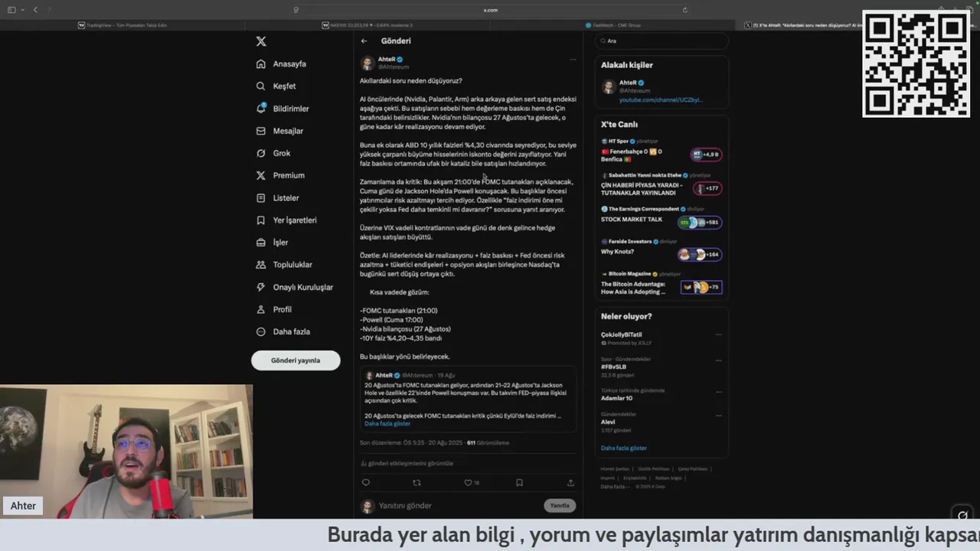Image resolution: width=980 pixels, height=551 pixels.
Task: Open Hizmet Şartları footer link
Action: 615,468
